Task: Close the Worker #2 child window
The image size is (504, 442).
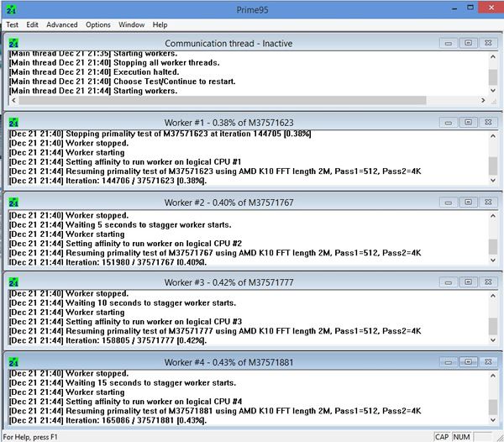Action: coord(488,203)
